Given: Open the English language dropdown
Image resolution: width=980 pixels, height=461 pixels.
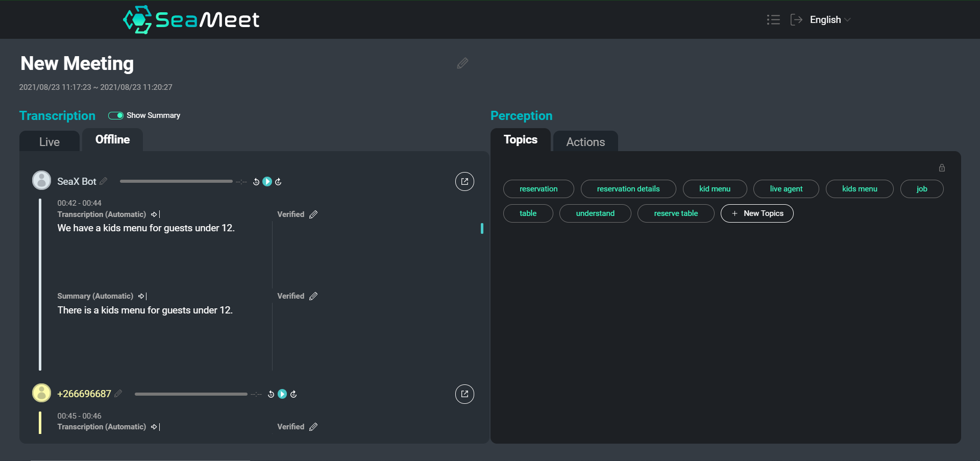Looking at the screenshot, I should (x=828, y=20).
